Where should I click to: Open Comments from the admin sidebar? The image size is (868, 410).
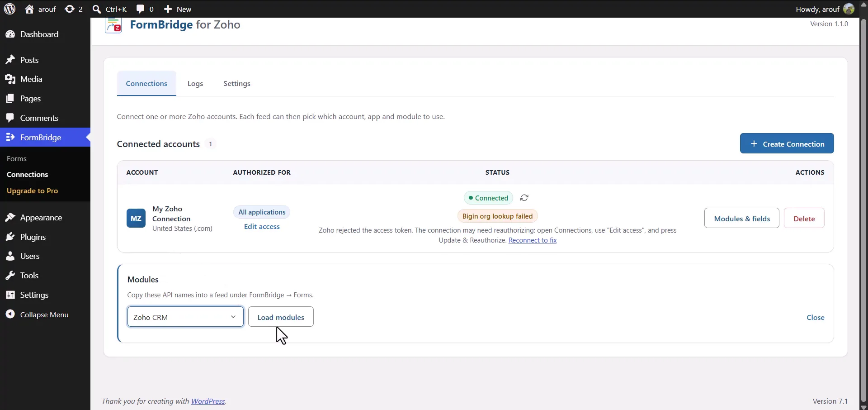pos(45,118)
